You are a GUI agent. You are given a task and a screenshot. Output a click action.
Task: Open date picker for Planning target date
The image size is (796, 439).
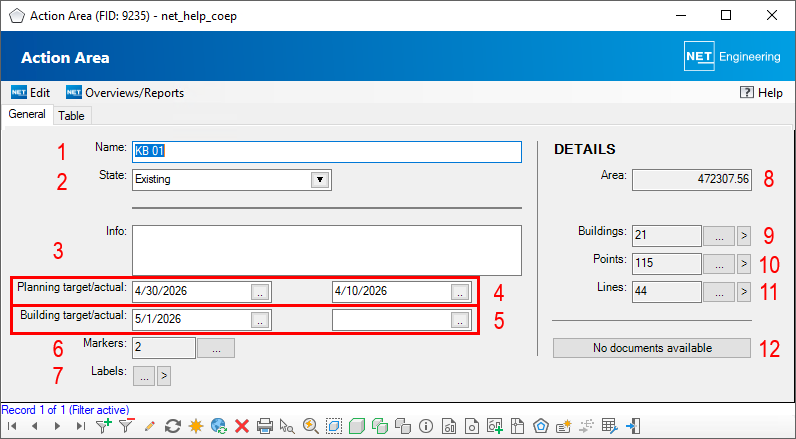[259, 292]
